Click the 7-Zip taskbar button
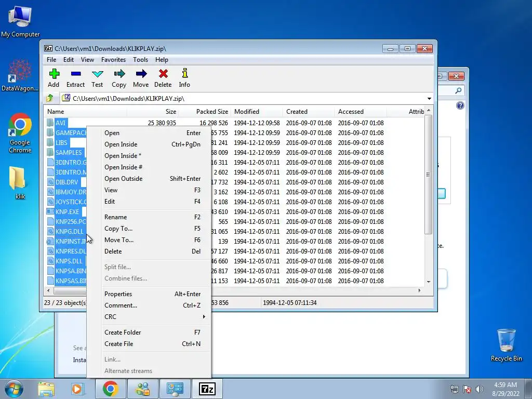The width and height of the screenshot is (532, 399). pos(207,389)
